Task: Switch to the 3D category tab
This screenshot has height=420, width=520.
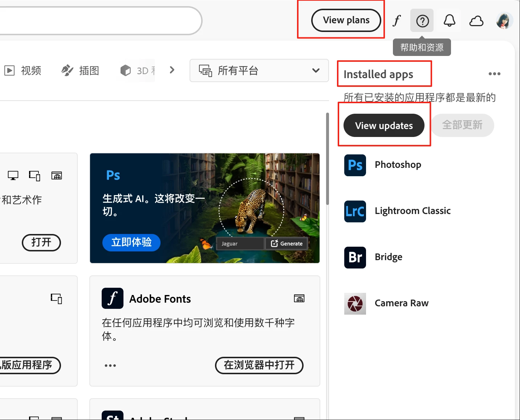Action: [138, 70]
